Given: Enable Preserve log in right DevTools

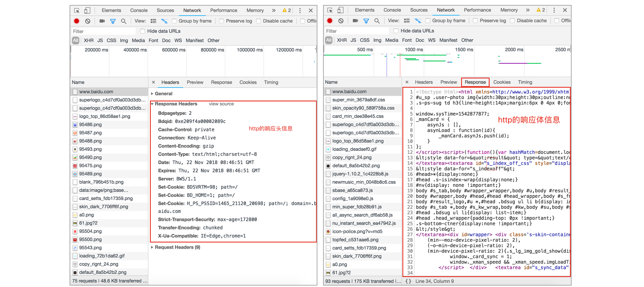Looking at the screenshot, I should tap(475, 21).
